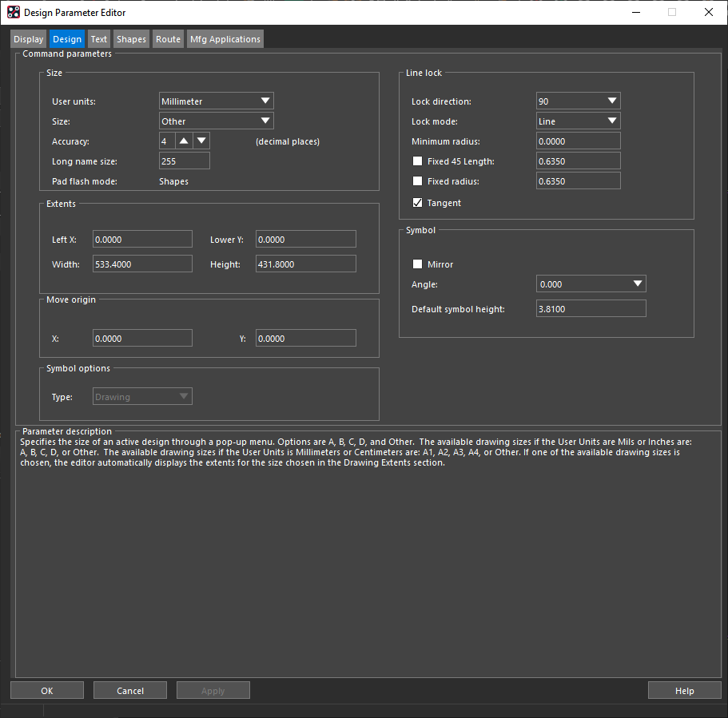This screenshot has height=718, width=728.
Task: Click the Lower Y extents field
Action: 306,240
